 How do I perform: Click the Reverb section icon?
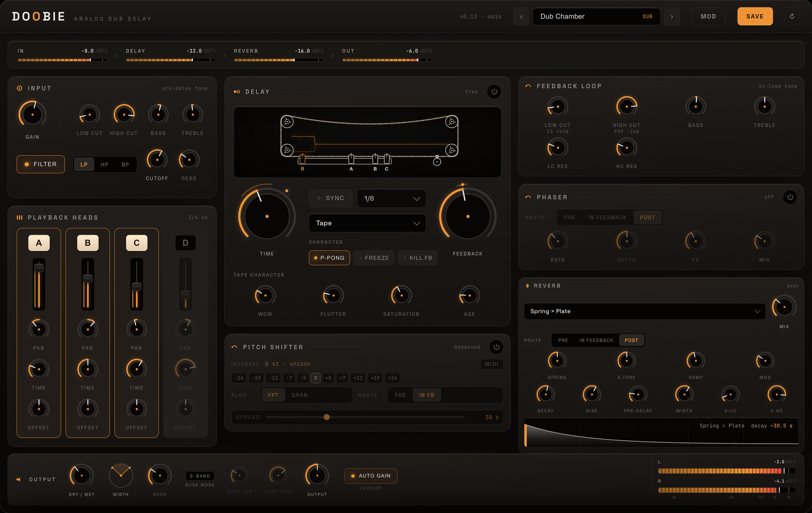click(x=527, y=286)
